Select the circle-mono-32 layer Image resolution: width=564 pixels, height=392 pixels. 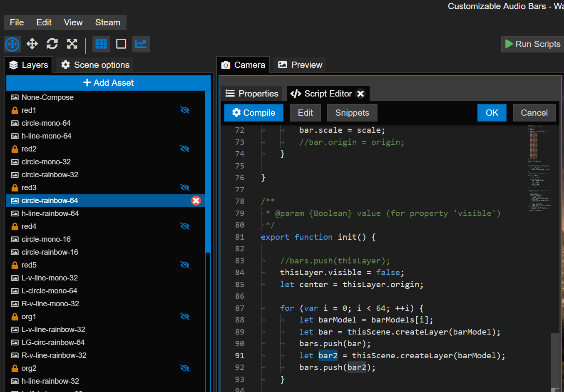click(x=106, y=162)
